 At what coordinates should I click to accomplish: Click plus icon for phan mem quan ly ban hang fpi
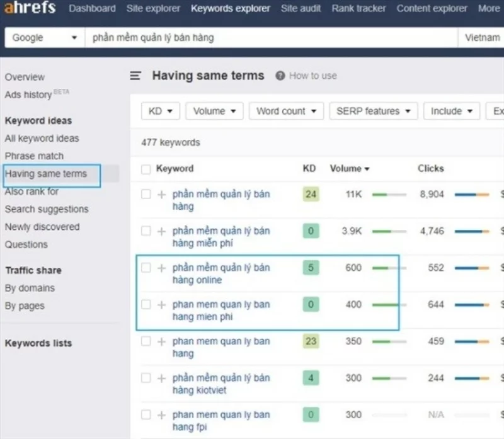[162, 415]
